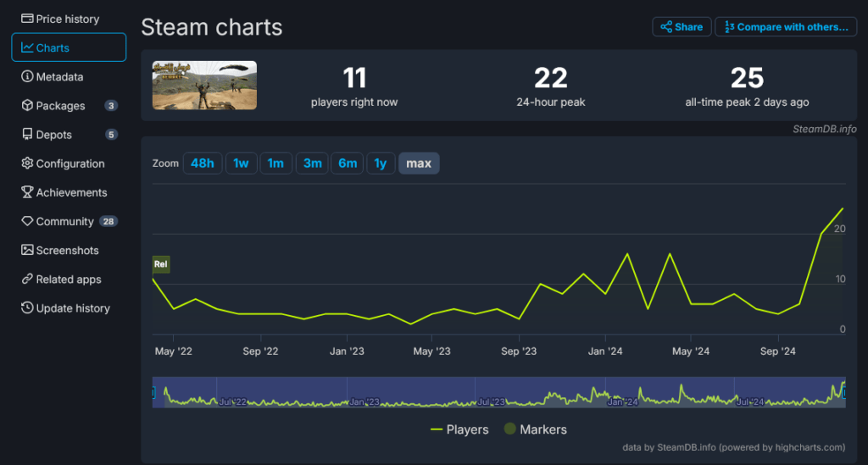Click the Screenshots image icon
Viewport: 868px width, 465px height.
27,250
